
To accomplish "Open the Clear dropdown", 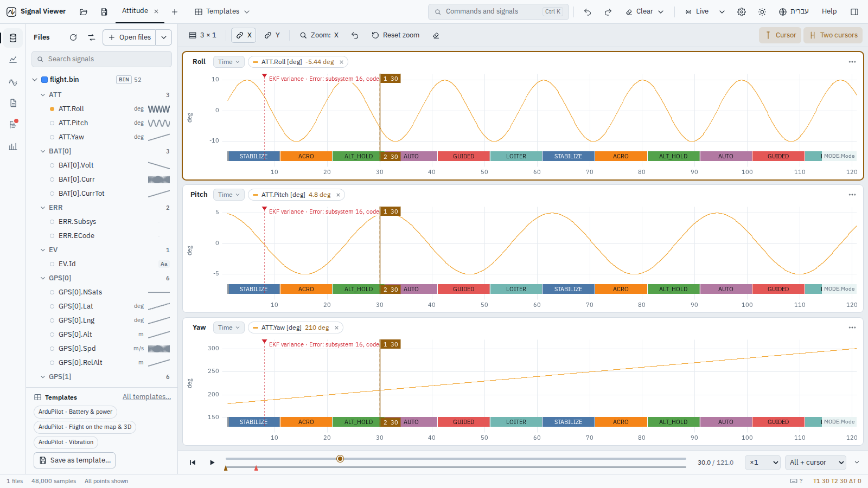I will point(644,11).
